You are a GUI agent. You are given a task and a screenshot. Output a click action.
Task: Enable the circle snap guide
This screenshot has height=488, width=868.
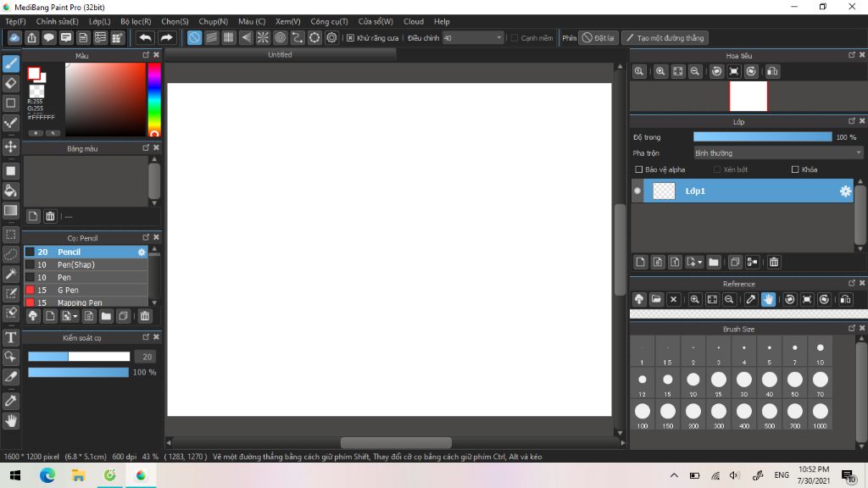[280, 37]
